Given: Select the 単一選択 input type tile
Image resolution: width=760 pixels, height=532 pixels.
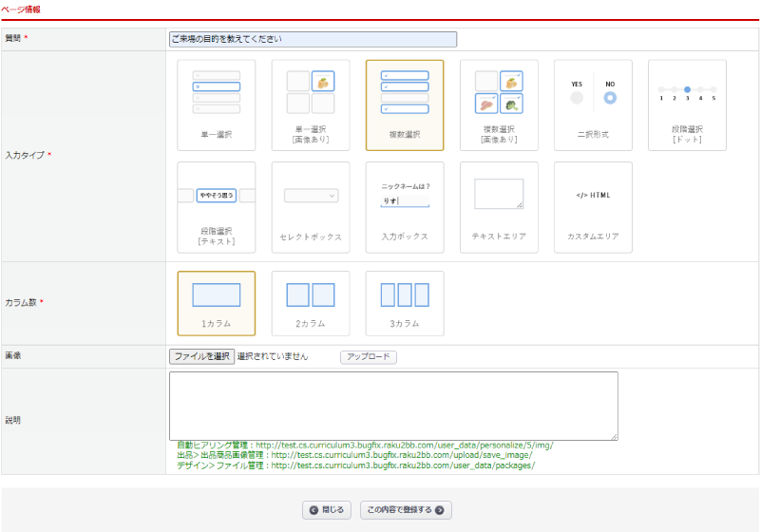Looking at the screenshot, I should point(216,105).
